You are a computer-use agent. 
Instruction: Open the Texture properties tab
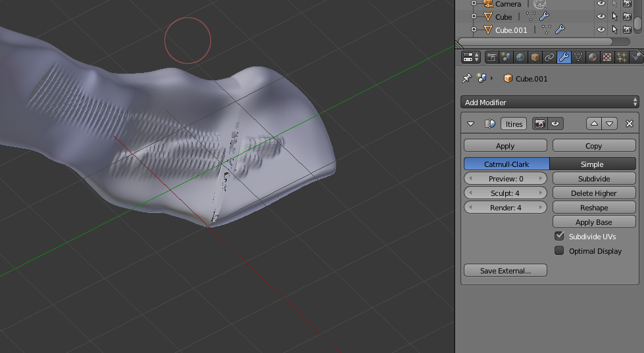click(x=607, y=57)
